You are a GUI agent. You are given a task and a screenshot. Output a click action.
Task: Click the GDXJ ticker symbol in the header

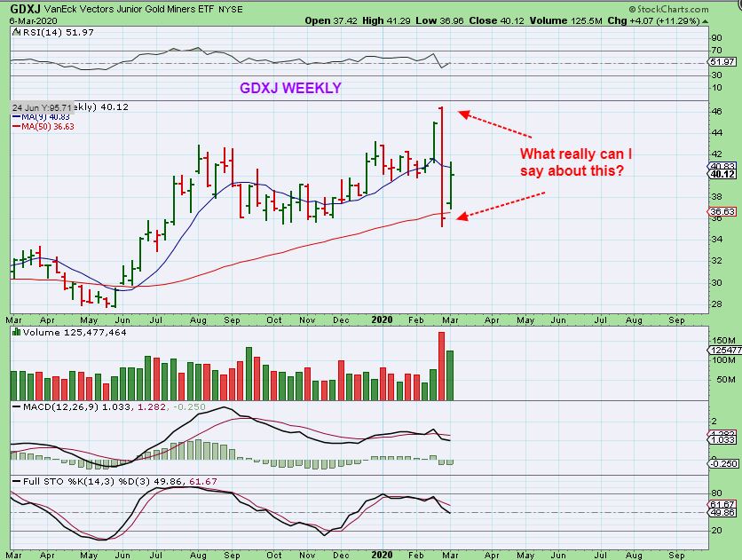click(x=25, y=9)
